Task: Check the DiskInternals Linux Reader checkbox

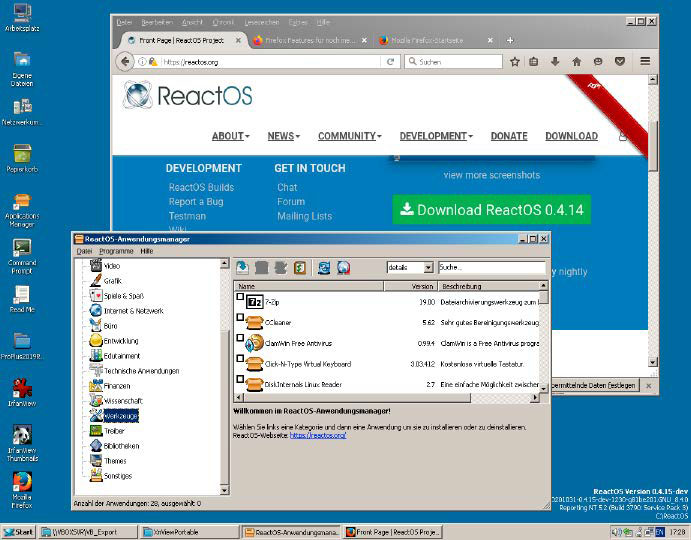Action: 240,379
